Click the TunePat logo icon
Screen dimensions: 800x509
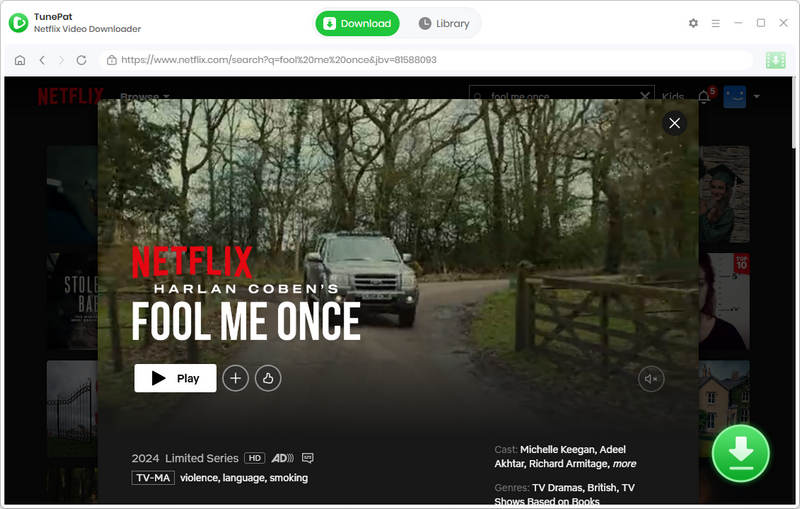click(x=18, y=23)
